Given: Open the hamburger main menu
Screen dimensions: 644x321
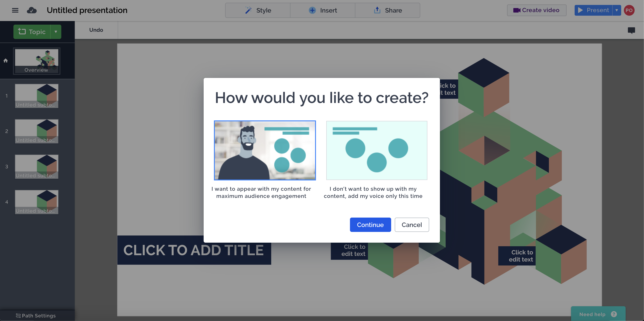Looking at the screenshot, I should tap(15, 10).
